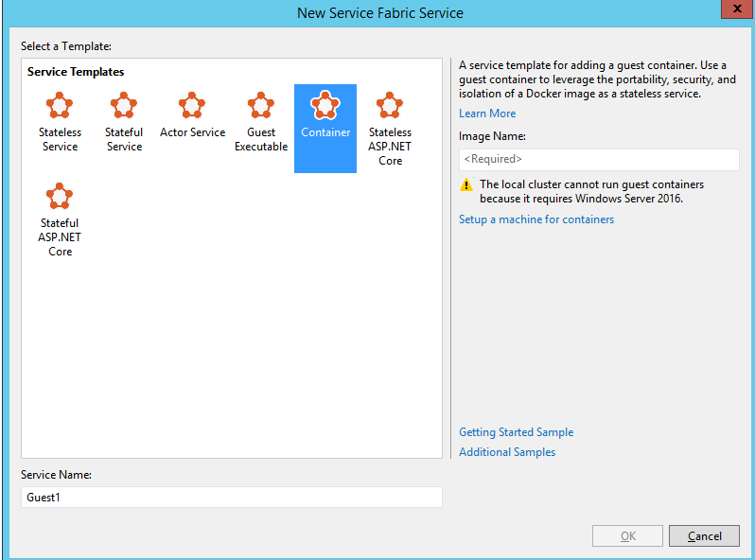Viewport: 755px width, 560px height.
Task: Open the Getting Started Sample link
Action: [x=517, y=432]
